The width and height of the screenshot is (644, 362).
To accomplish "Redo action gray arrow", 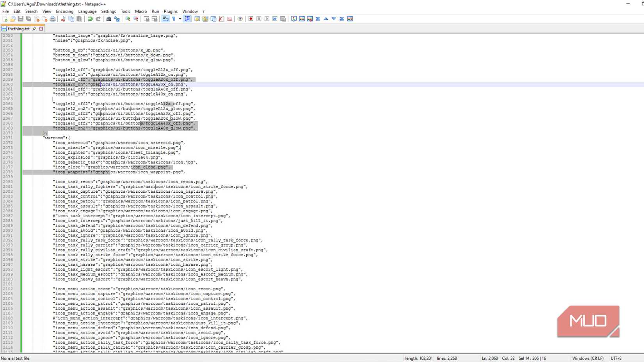I will (x=98, y=19).
